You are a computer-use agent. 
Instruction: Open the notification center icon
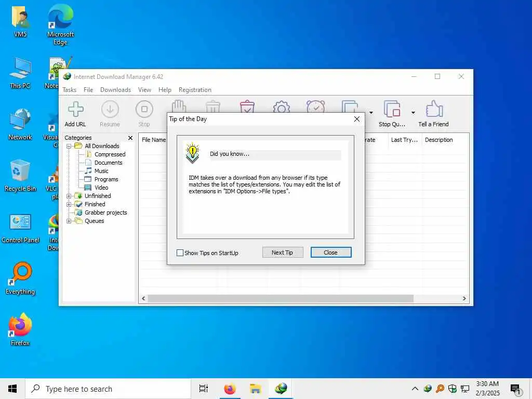pyautogui.click(x=515, y=390)
